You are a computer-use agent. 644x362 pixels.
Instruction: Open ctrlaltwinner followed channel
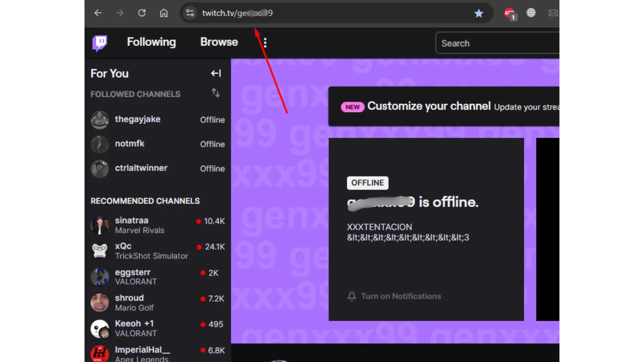[158, 169]
